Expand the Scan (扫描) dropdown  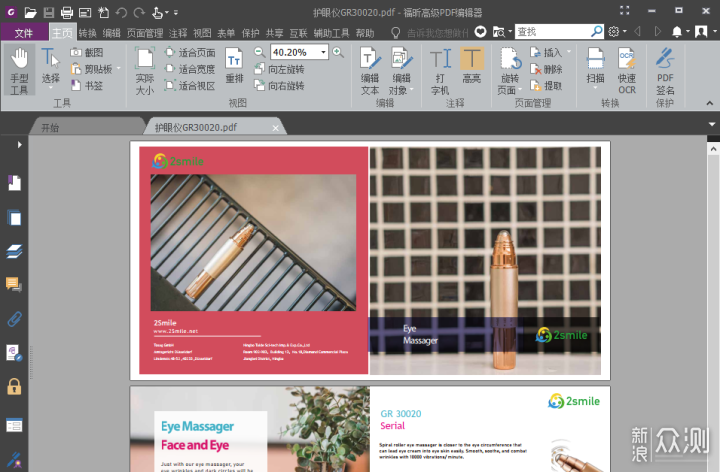coord(595,88)
